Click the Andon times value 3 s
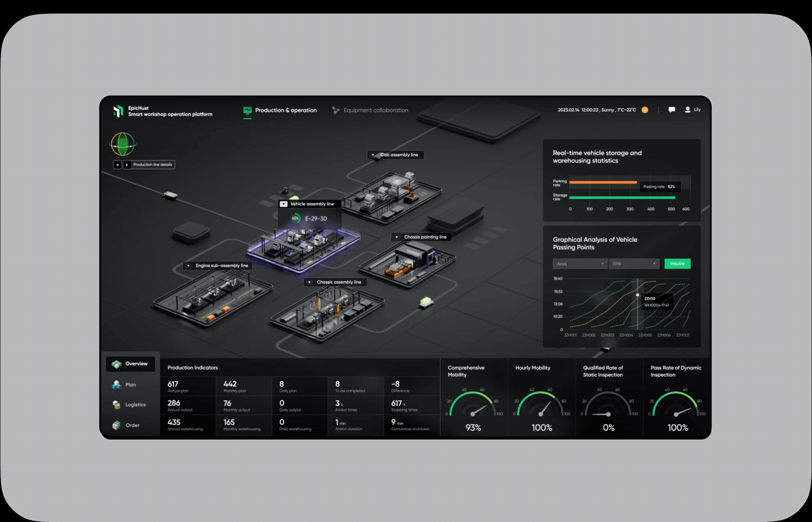812x522 pixels. 339,403
